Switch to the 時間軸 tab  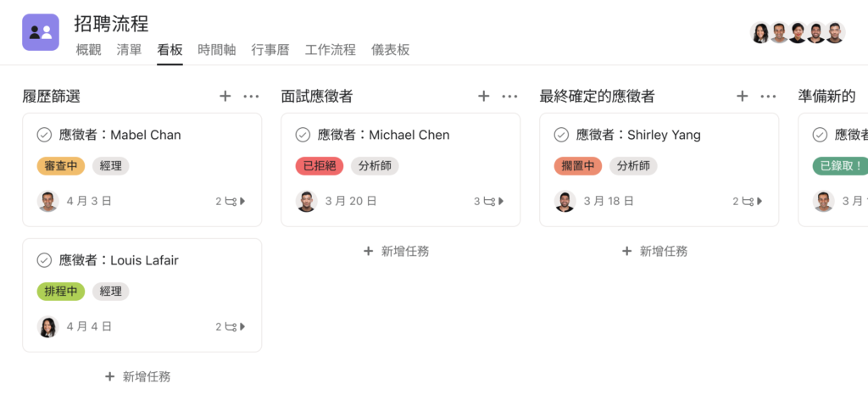pyautogui.click(x=217, y=50)
